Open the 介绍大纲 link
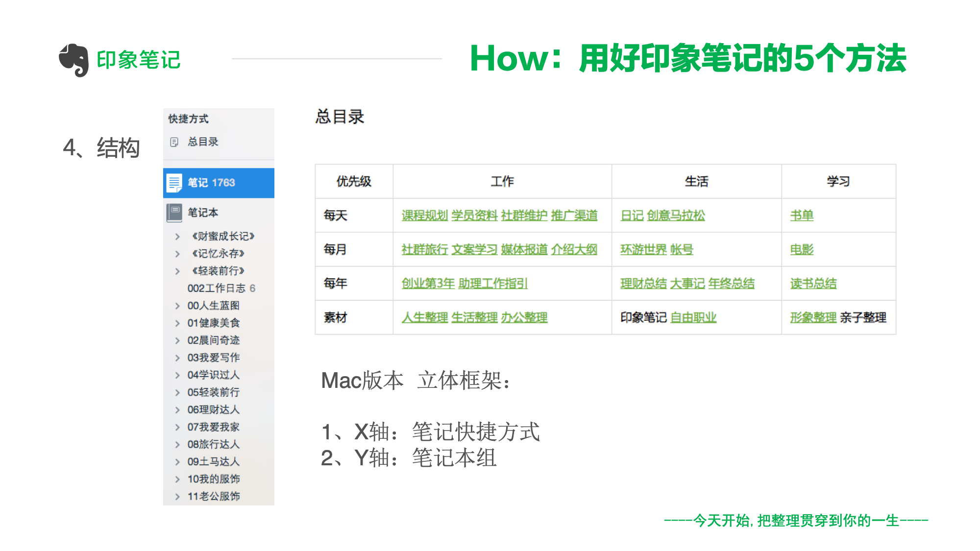The height and width of the screenshot is (551, 980). (574, 249)
